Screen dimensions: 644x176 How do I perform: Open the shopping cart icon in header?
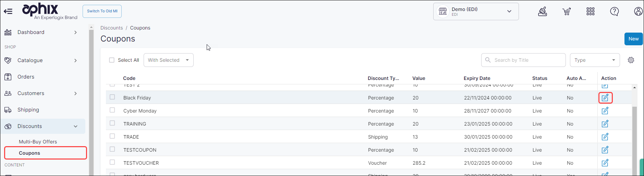[567, 12]
